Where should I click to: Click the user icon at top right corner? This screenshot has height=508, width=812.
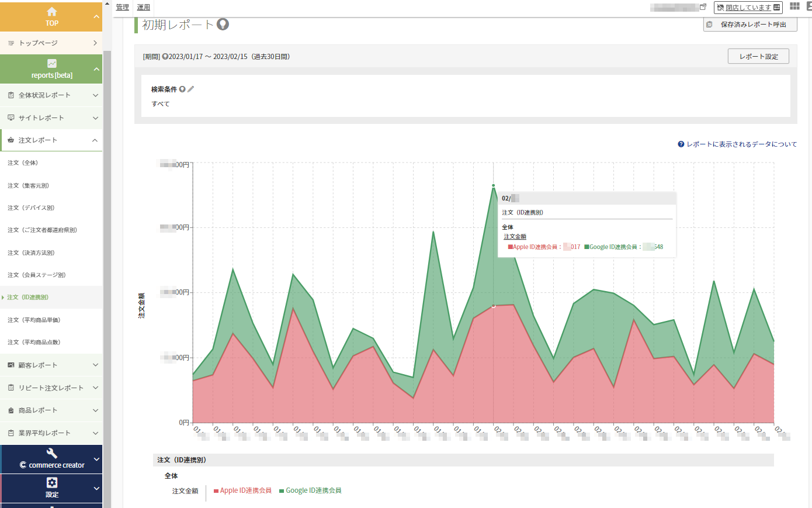(809, 6)
